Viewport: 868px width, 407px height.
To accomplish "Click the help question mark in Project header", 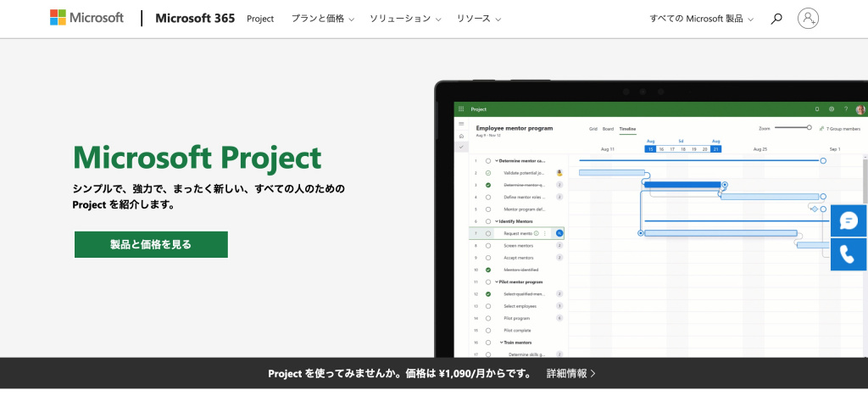I will 845,109.
